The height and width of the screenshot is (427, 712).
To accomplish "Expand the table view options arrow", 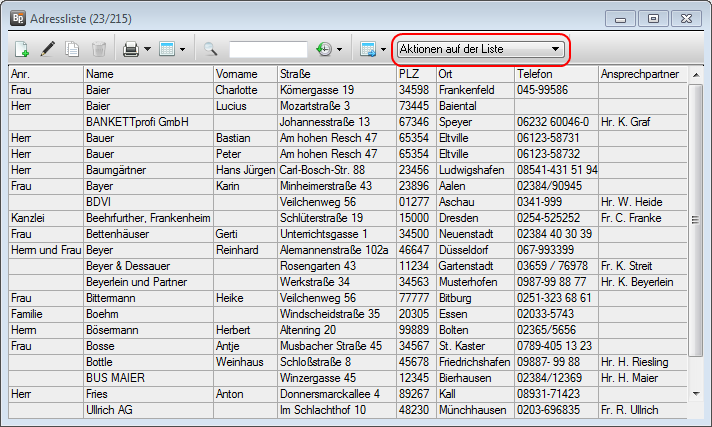I will tap(183, 48).
